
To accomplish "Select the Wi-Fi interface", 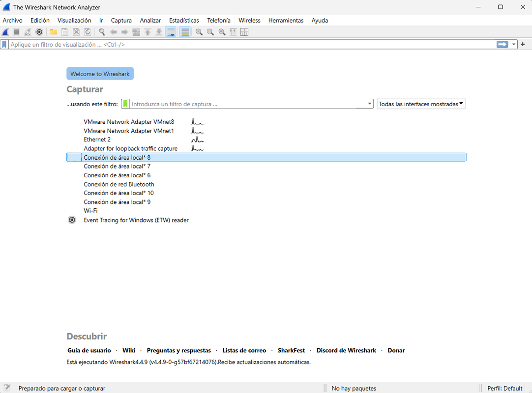I will (266, 211).
